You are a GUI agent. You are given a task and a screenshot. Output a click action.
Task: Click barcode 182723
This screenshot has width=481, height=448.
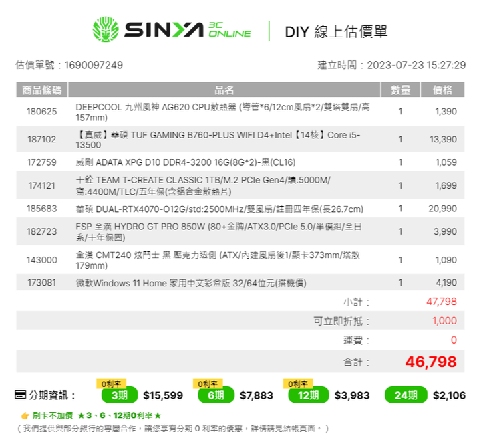click(41, 231)
